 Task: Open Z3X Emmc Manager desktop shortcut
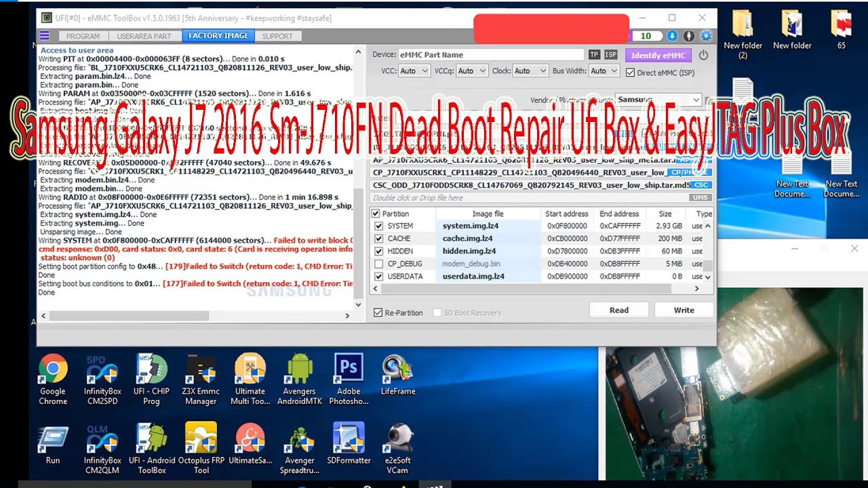(x=201, y=380)
